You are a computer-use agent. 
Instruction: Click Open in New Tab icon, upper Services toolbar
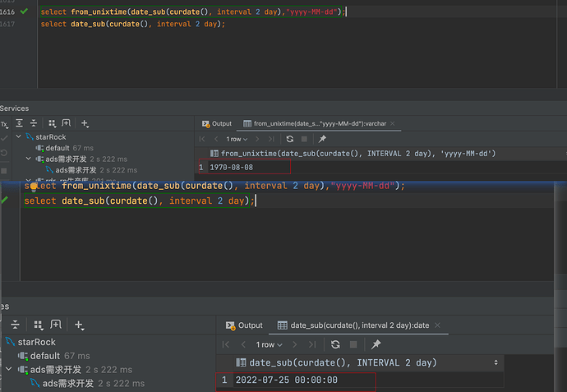click(x=67, y=123)
